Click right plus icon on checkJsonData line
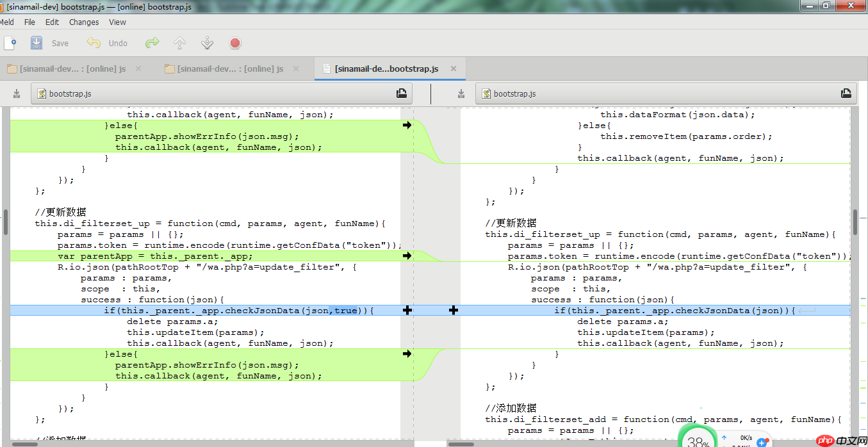The image size is (868, 447). point(454,311)
